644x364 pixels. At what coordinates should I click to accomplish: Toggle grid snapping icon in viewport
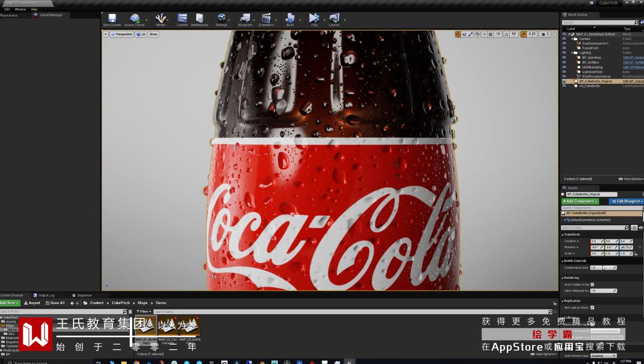coord(491,34)
